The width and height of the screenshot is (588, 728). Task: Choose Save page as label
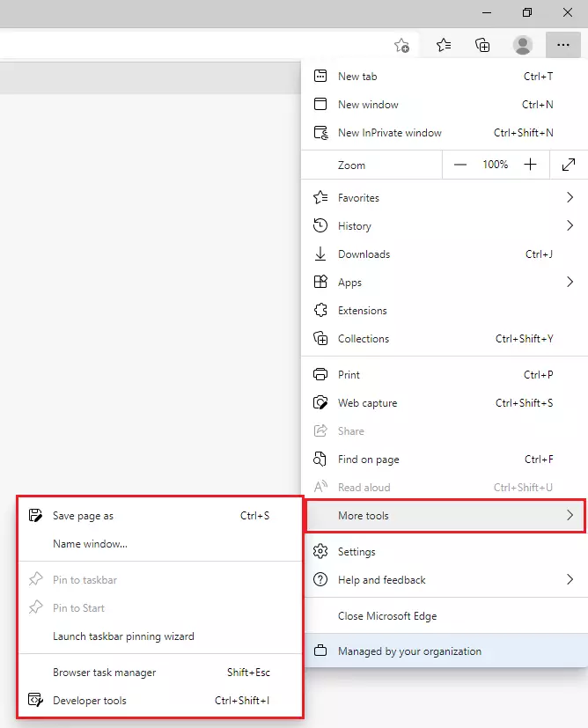(x=83, y=516)
